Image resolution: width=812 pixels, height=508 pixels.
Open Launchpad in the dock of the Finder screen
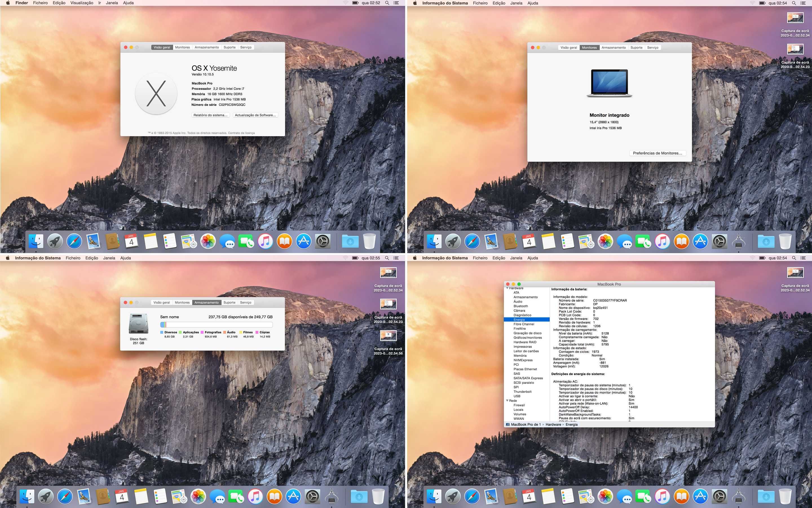pos(55,241)
